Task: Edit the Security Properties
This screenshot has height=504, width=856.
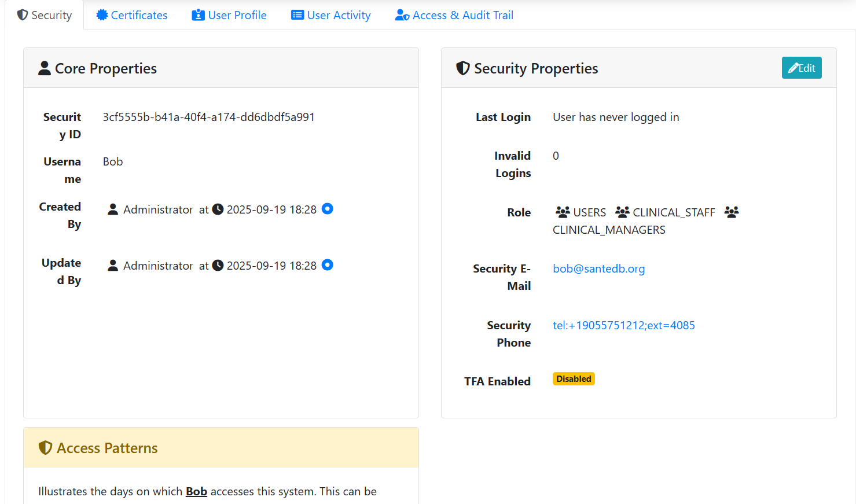Action: pyautogui.click(x=801, y=68)
